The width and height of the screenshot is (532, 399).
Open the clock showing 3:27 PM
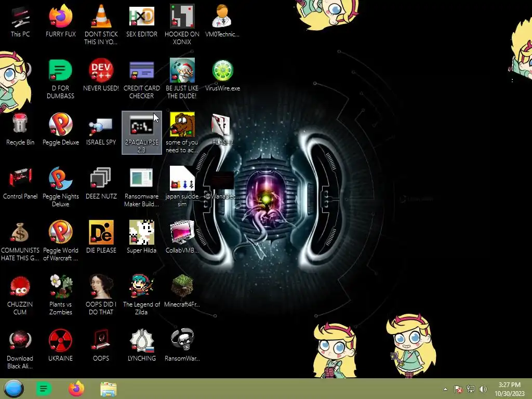pos(509,389)
